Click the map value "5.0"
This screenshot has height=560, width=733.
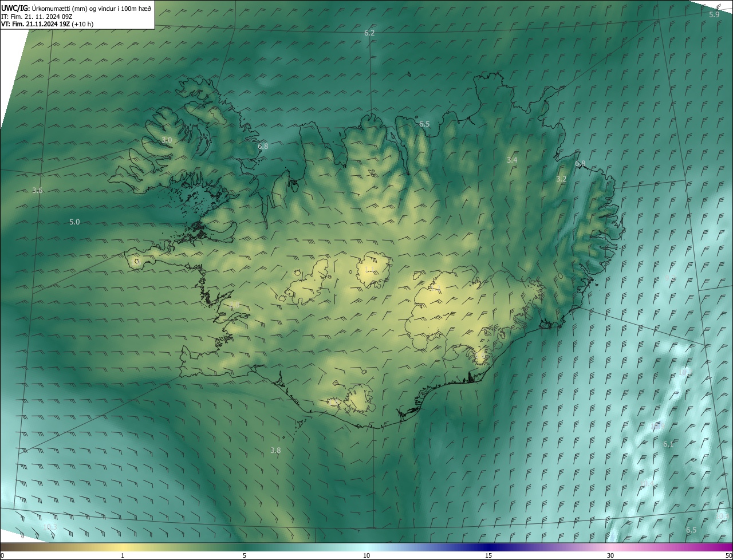tap(74, 222)
